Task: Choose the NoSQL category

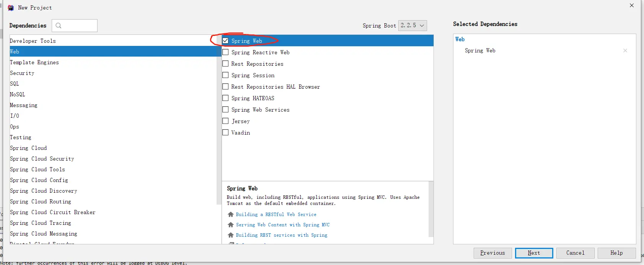Action: pyautogui.click(x=113, y=94)
